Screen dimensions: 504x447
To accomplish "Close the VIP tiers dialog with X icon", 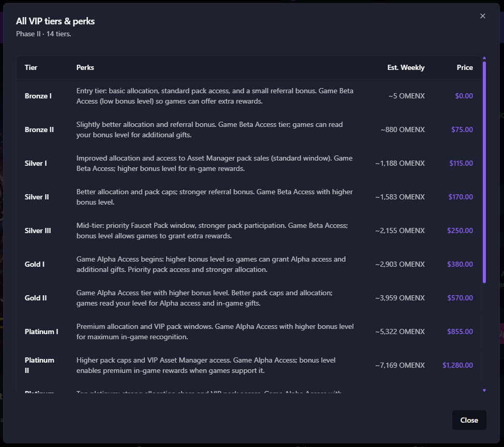I will (483, 16).
